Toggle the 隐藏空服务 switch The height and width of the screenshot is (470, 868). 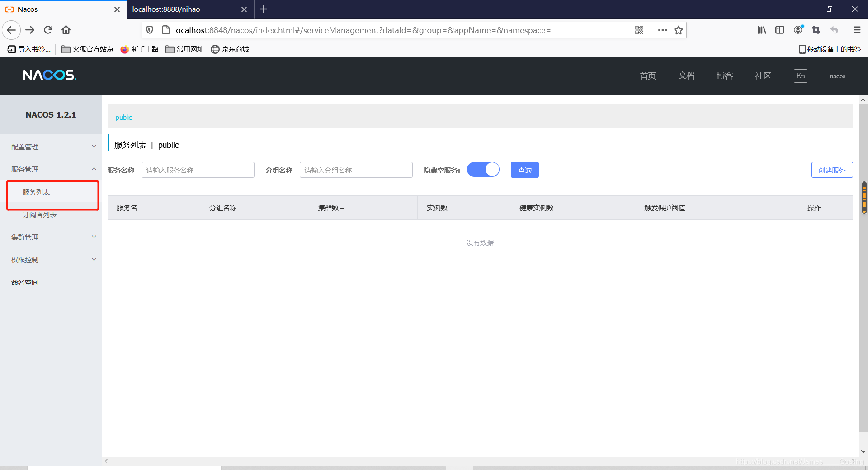(x=483, y=170)
